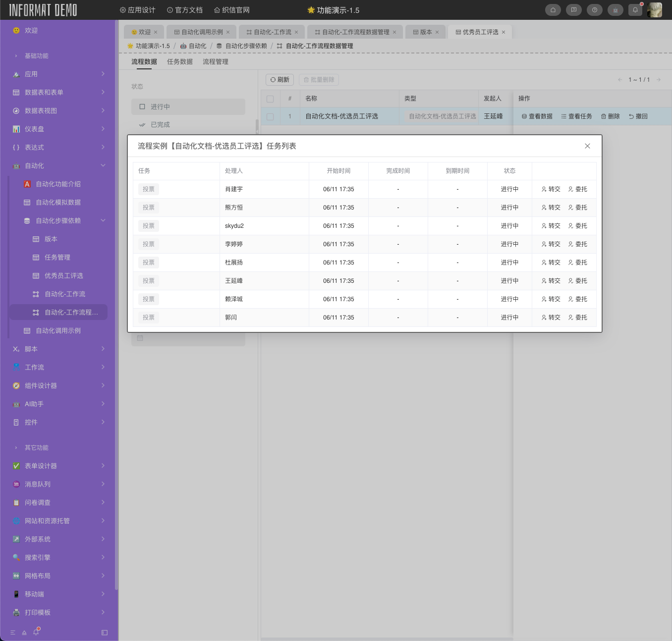Screen dimensions: 672x641
Task: Click the 刷新 refresh button
Action: (x=280, y=80)
